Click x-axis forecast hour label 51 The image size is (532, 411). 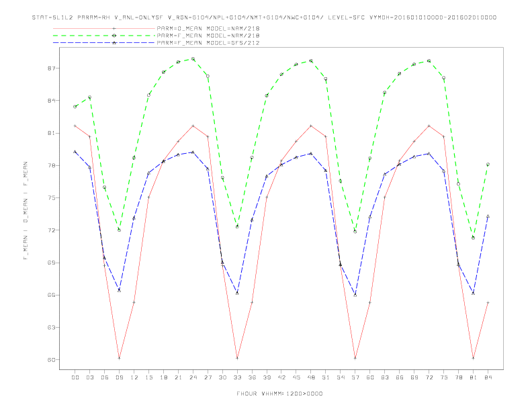[326, 377]
